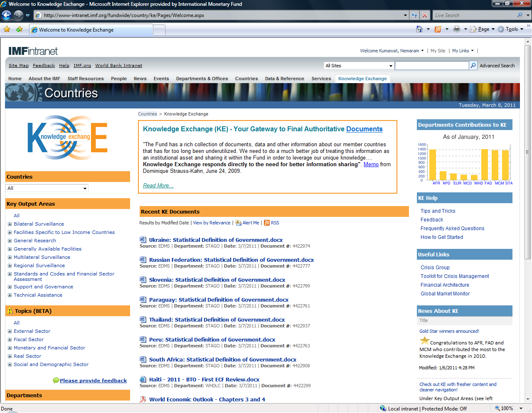The width and height of the screenshot is (532, 413).
Task: Click the Word icon beside Russian Federation document
Action: pyautogui.click(x=143, y=260)
